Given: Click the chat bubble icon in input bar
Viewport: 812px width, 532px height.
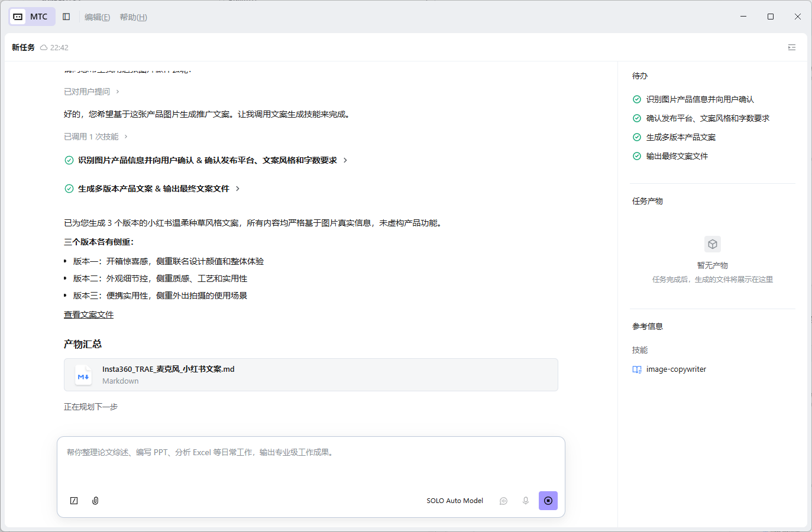Looking at the screenshot, I should (503, 501).
